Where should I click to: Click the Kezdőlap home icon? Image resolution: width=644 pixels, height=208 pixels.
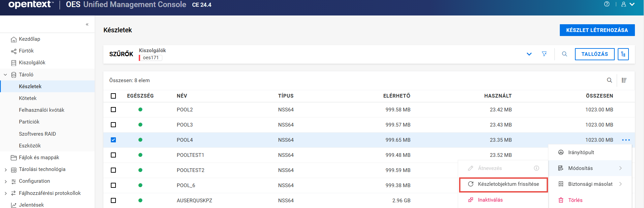13,39
